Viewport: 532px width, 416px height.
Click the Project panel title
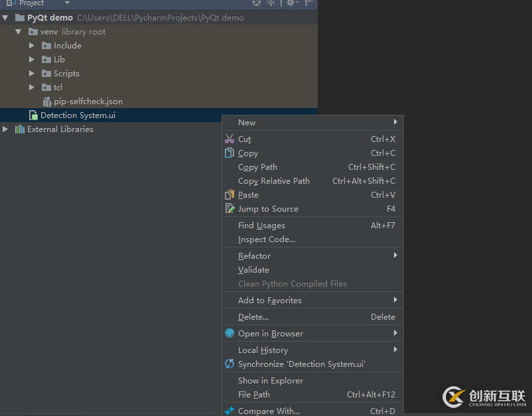(x=32, y=3)
